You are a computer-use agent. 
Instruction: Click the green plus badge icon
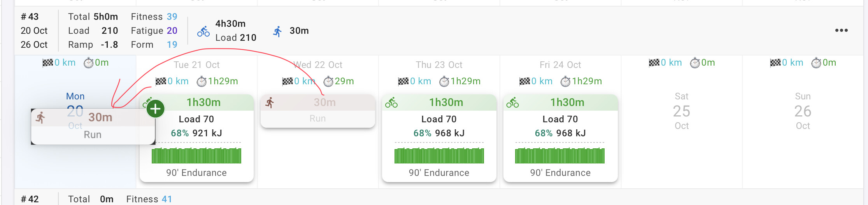pos(156,109)
